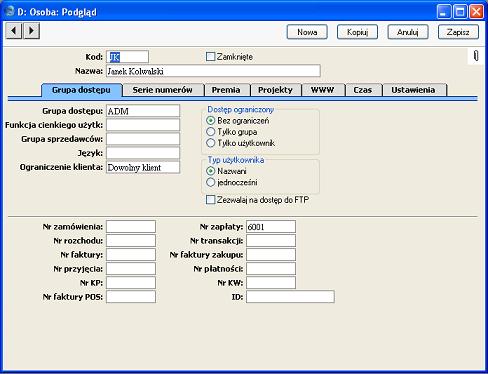
Task: Minimize the Osoba window
Action: 444,12
